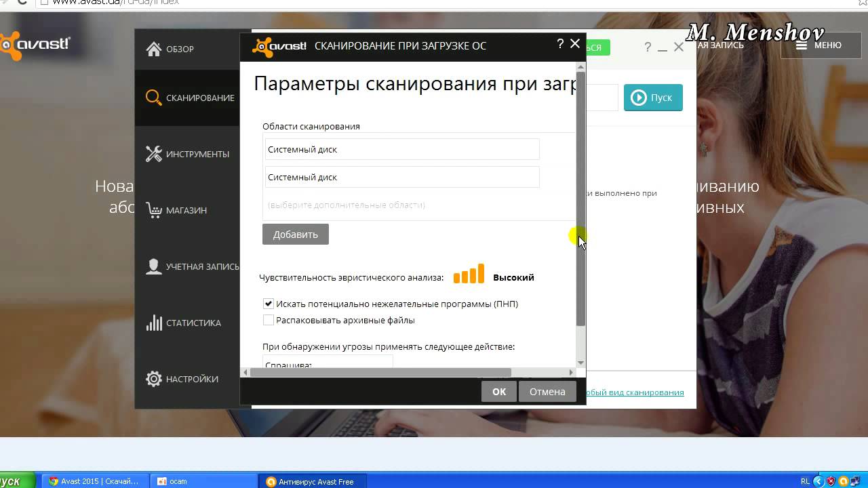Click the vertical scrollbar down arrow
The image size is (868, 488).
click(x=581, y=363)
